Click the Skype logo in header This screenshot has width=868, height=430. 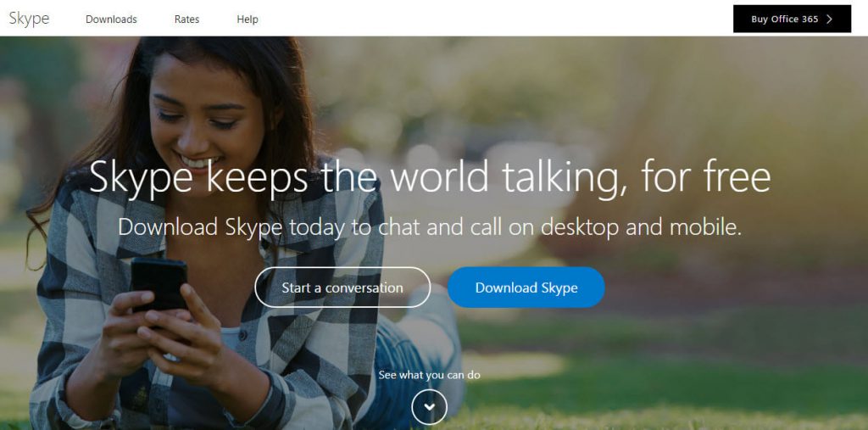(29, 19)
